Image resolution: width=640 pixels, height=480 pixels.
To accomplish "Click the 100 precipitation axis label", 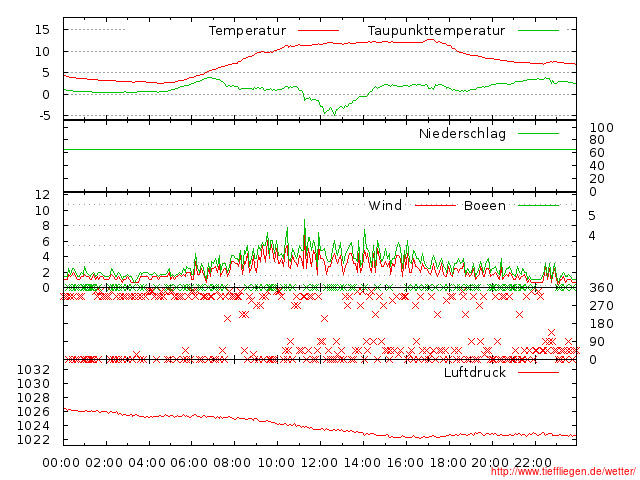I will point(602,128).
